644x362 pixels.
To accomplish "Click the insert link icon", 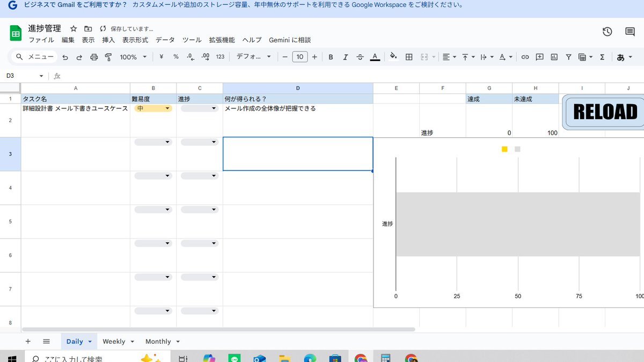I will tap(525, 57).
